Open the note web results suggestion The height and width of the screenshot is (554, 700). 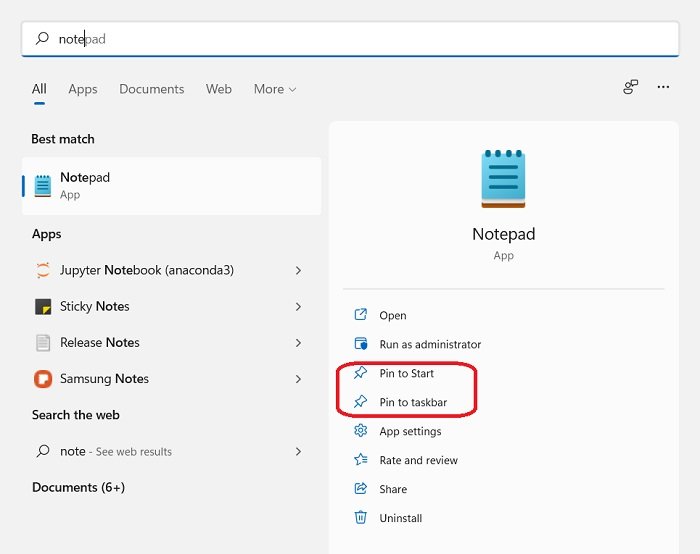click(x=115, y=451)
